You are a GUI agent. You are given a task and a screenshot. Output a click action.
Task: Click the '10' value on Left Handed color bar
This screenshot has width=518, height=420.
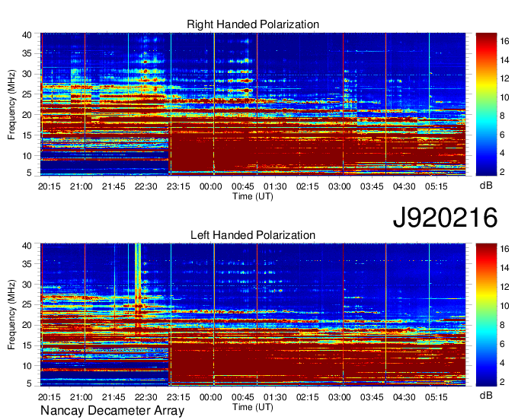[504, 306]
